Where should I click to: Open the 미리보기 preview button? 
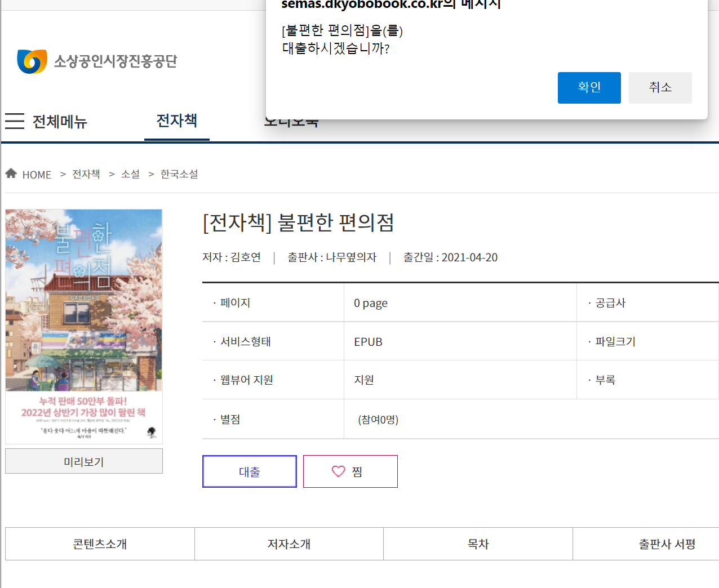pyautogui.click(x=84, y=461)
